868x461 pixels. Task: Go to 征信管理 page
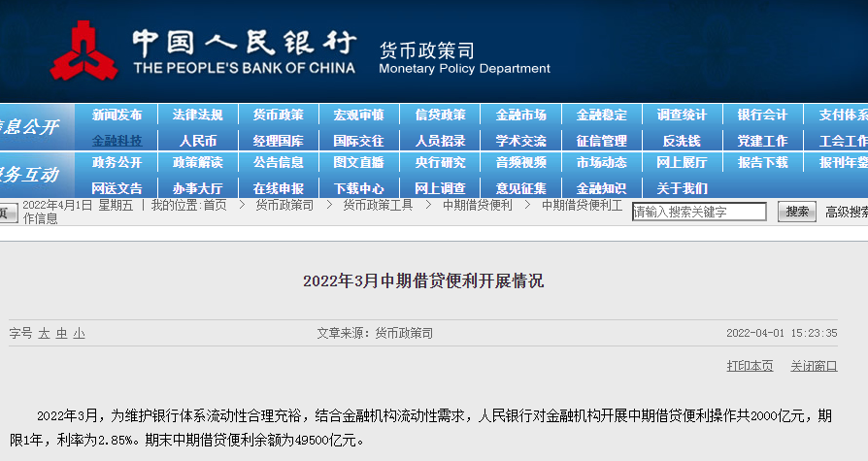[x=602, y=141]
